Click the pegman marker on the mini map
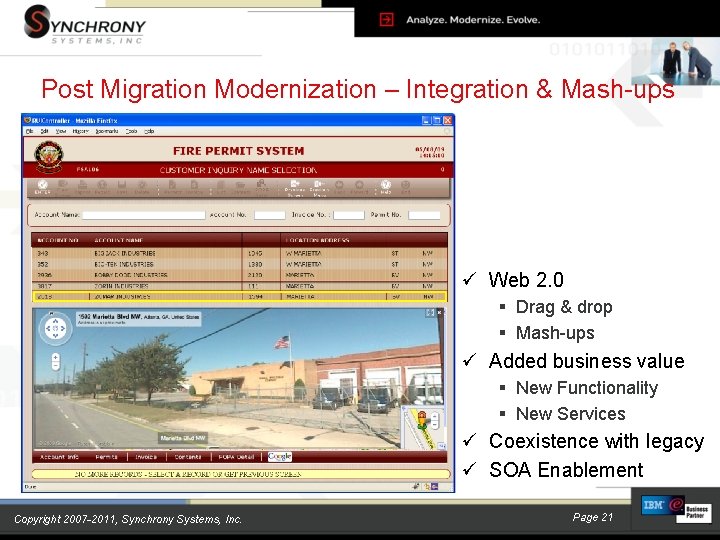 pyautogui.click(x=422, y=419)
